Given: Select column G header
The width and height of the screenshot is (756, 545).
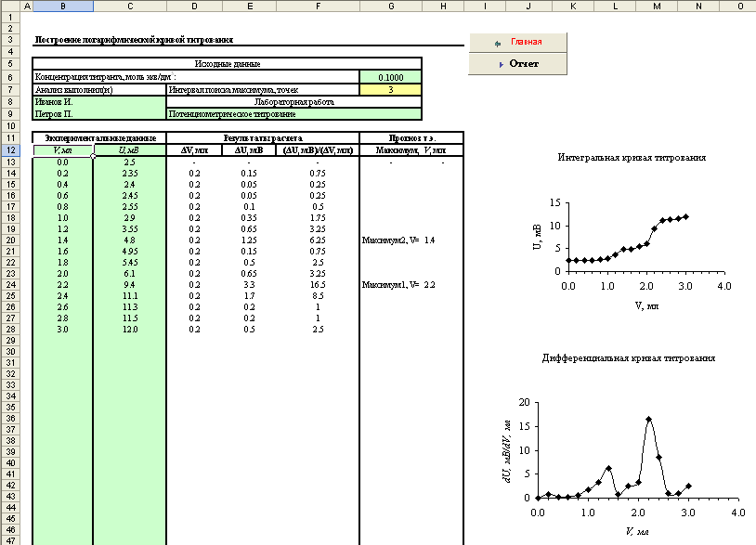Looking at the screenshot, I should (x=390, y=6).
